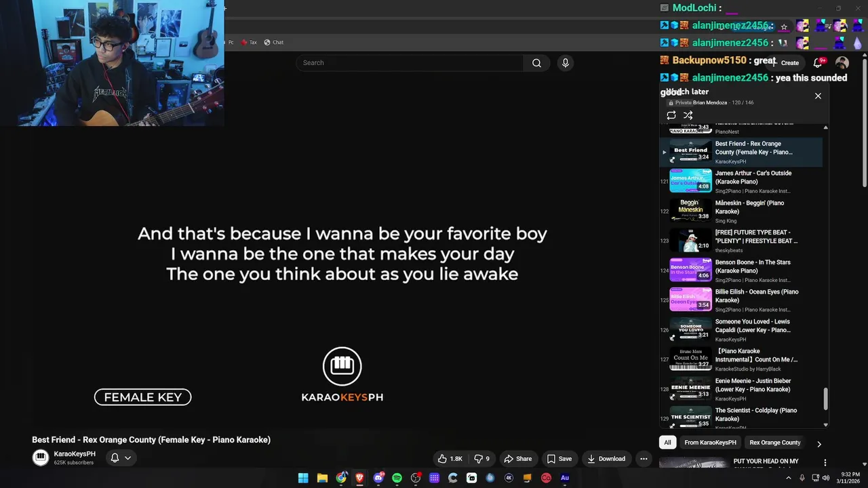This screenshot has height=488, width=868.
Task: Play The Scientist - Coldplay item
Action: click(x=741, y=418)
